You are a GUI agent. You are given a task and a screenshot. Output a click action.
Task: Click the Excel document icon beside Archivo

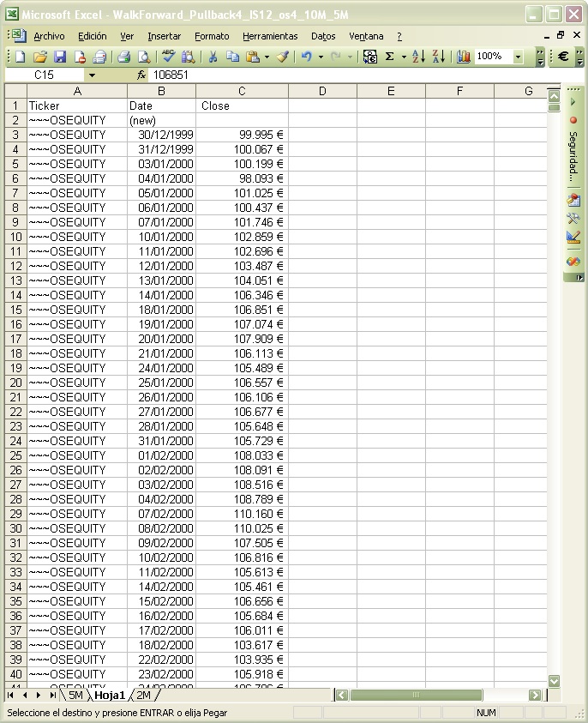(x=19, y=36)
